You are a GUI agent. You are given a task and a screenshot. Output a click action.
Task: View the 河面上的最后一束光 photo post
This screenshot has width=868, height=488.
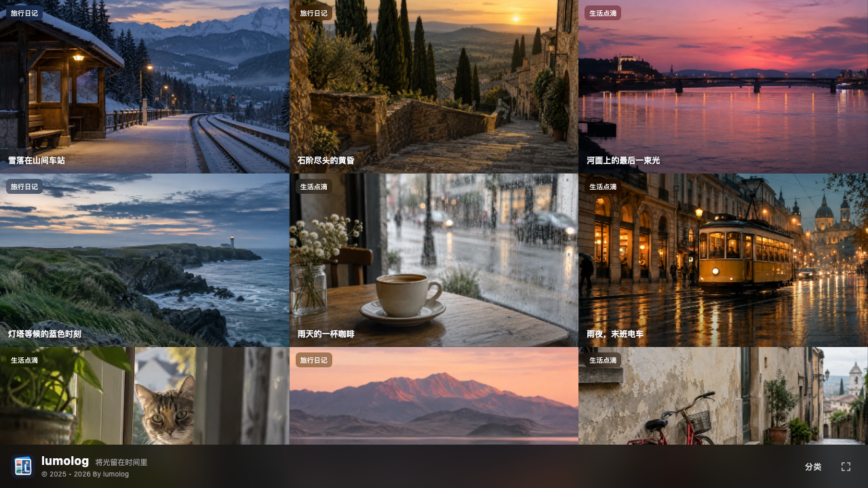pyautogui.click(x=724, y=87)
